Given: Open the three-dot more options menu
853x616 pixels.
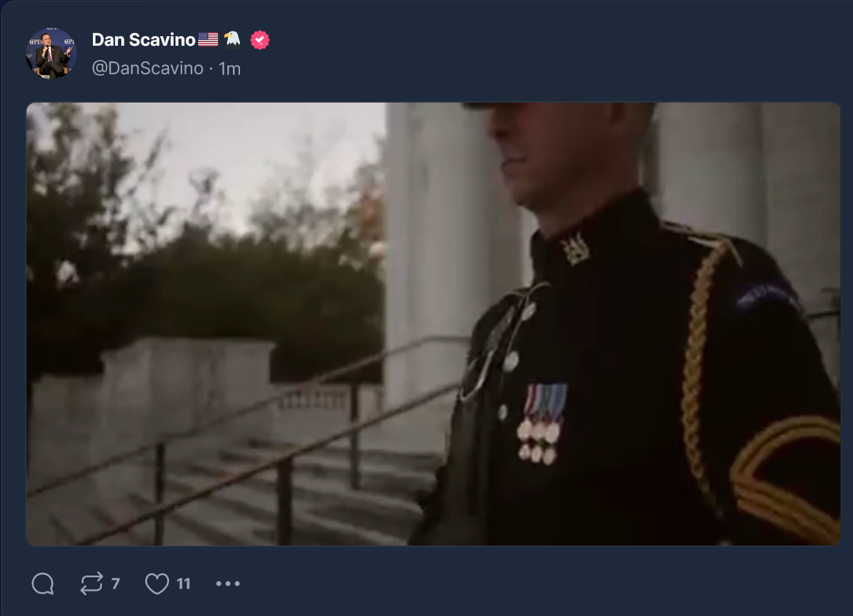Looking at the screenshot, I should click(x=228, y=584).
